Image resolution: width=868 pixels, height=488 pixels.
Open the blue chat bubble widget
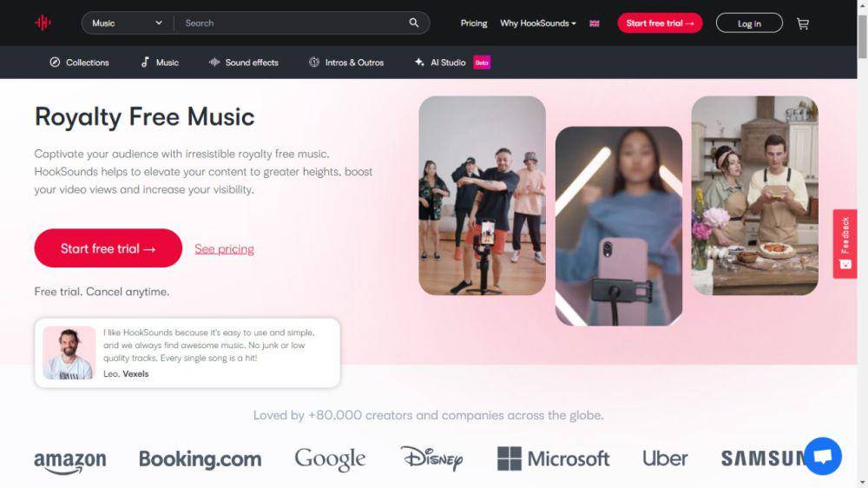click(823, 456)
